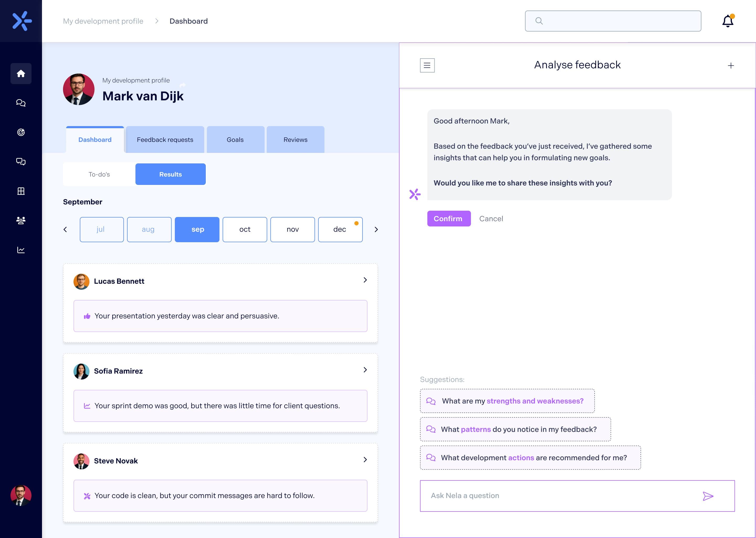Expand Sofia Ramirez's feedback details
Viewport: 756px width, 538px height.
[x=365, y=370]
